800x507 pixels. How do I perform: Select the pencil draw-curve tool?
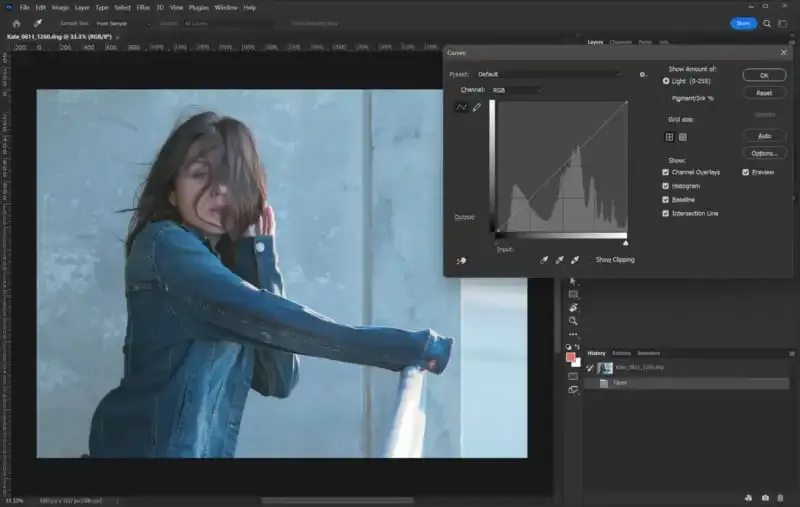tap(477, 107)
